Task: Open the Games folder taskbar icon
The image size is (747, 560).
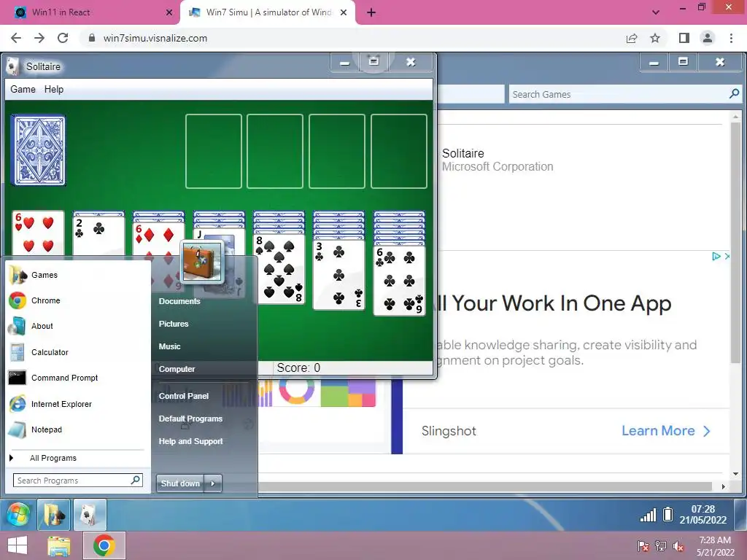Action: pyautogui.click(x=53, y=515)
